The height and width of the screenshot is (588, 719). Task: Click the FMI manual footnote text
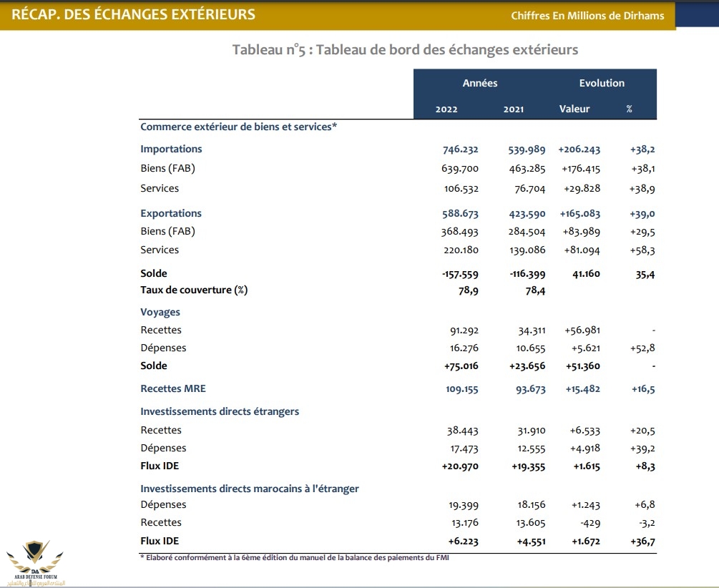coord(294,557)
